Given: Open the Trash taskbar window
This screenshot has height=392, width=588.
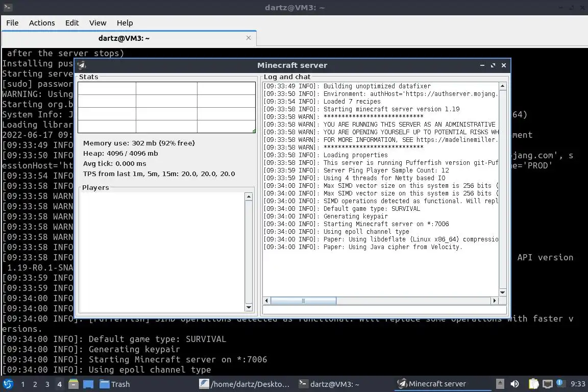Looking at the screenshot, I should click(x=115, y=384).
